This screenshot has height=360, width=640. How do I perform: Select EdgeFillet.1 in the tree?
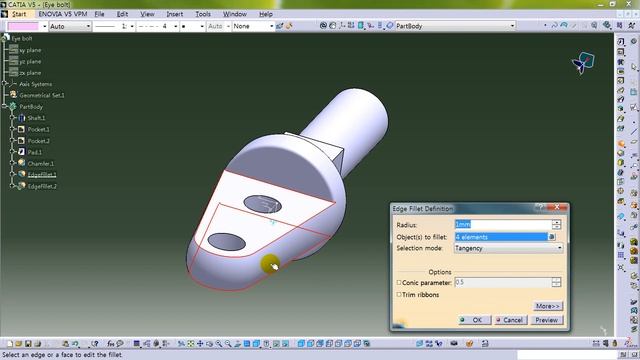pos(42,174)
